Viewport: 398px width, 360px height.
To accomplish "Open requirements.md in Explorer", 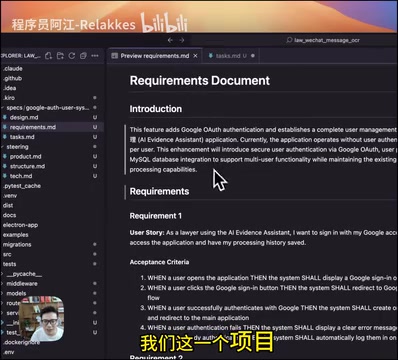I will (x=33, y=127).
